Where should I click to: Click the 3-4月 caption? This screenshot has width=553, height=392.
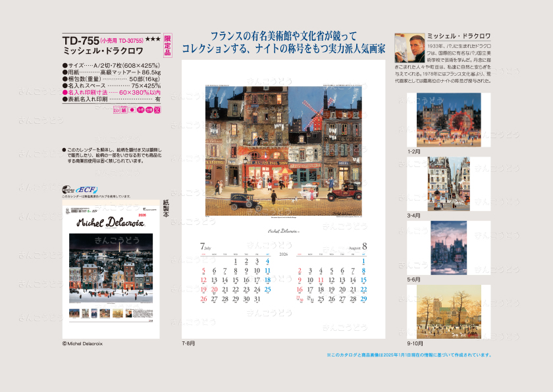click(x=414, y=216)
